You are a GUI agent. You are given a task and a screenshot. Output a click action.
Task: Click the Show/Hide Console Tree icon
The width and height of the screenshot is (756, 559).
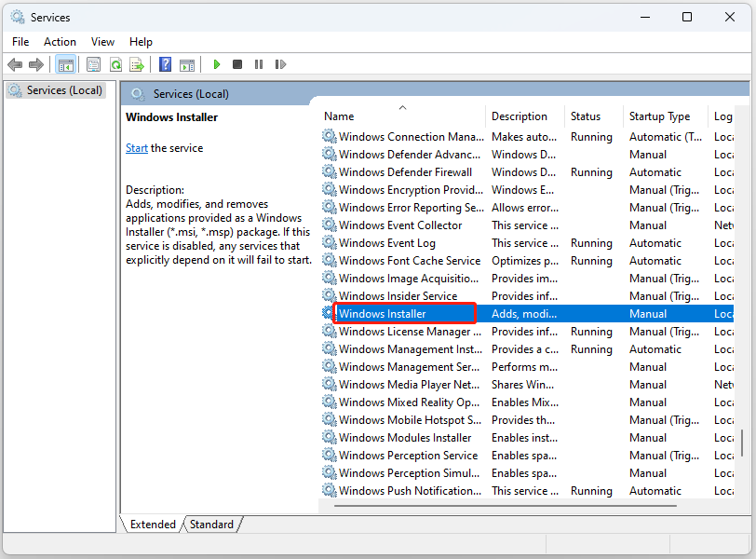[x=65, y=64]
